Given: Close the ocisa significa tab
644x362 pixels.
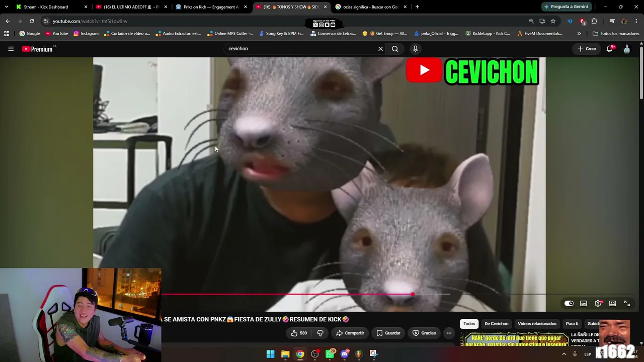Looking at the screenshot, I should click(405, 7).
